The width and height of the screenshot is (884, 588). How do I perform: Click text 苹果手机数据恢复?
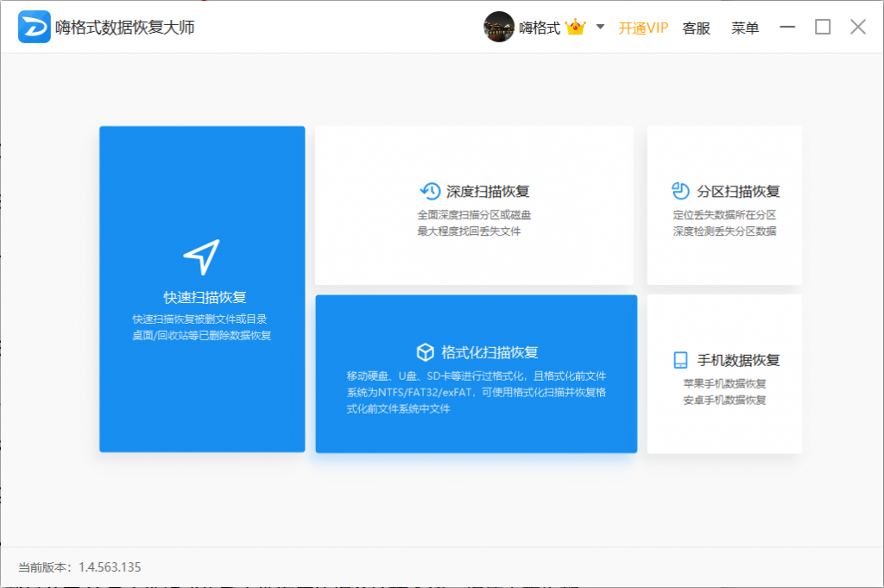coord(724,384)
